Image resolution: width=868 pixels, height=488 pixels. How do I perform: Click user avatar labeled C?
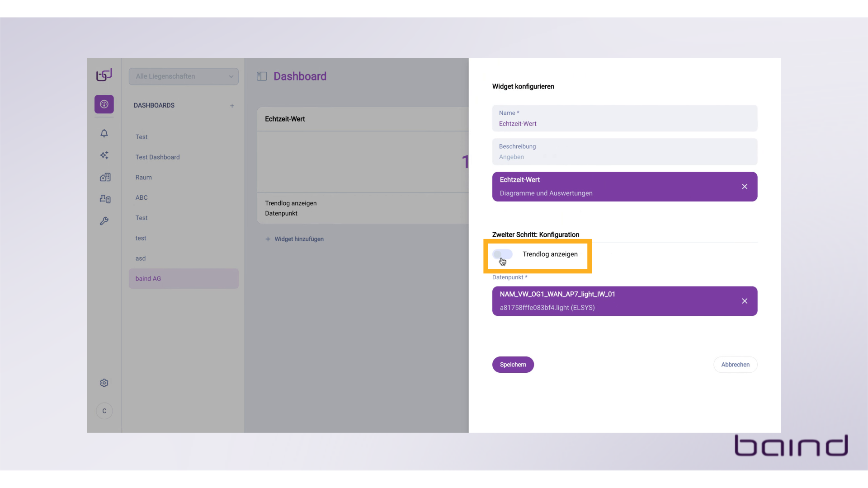(x=104, y=411)
